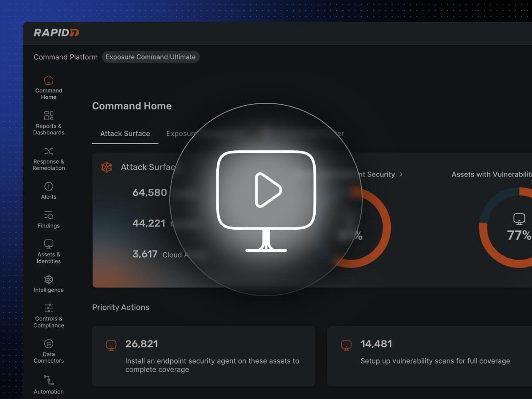Image resolution: width=532 pixels, height=399 pixels.
Task: Open Command Home from the sidebar icon
Action: click(x=49, y=80)
